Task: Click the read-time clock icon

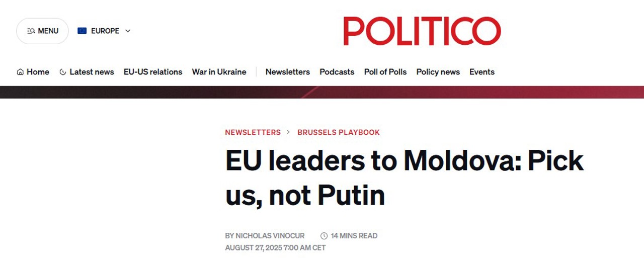Action: coord(324,236)
